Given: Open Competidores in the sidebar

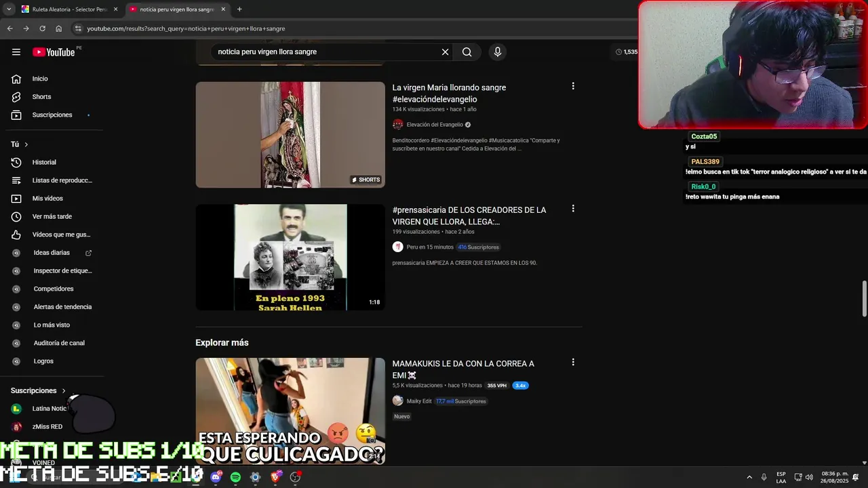Looking at the screenshot, I should [x=52, y=289].
